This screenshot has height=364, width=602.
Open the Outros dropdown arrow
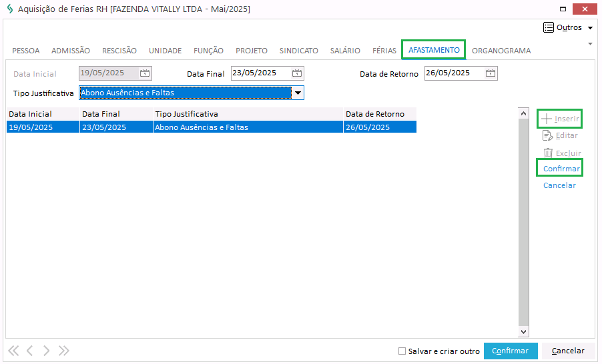(x=591, y=27)
